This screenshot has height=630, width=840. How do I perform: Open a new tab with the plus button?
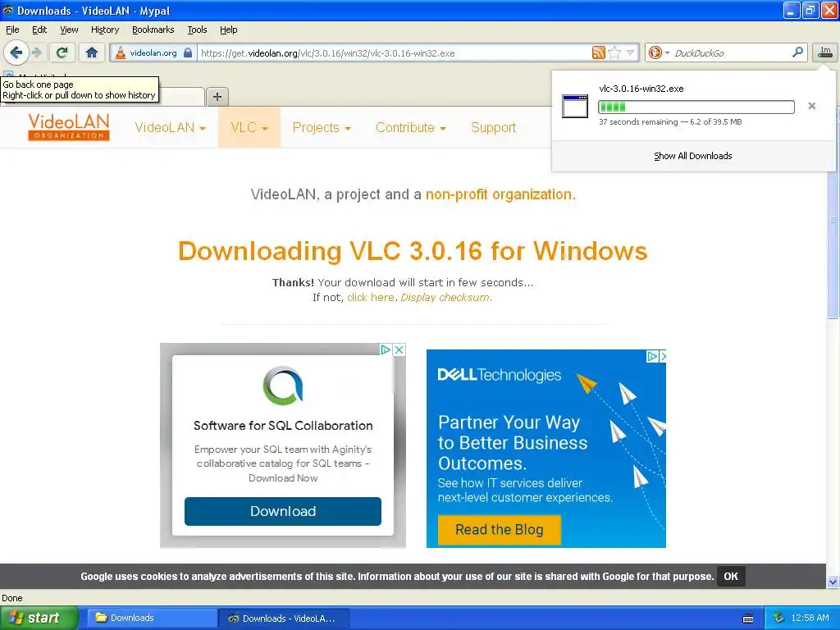pos(217,97)
